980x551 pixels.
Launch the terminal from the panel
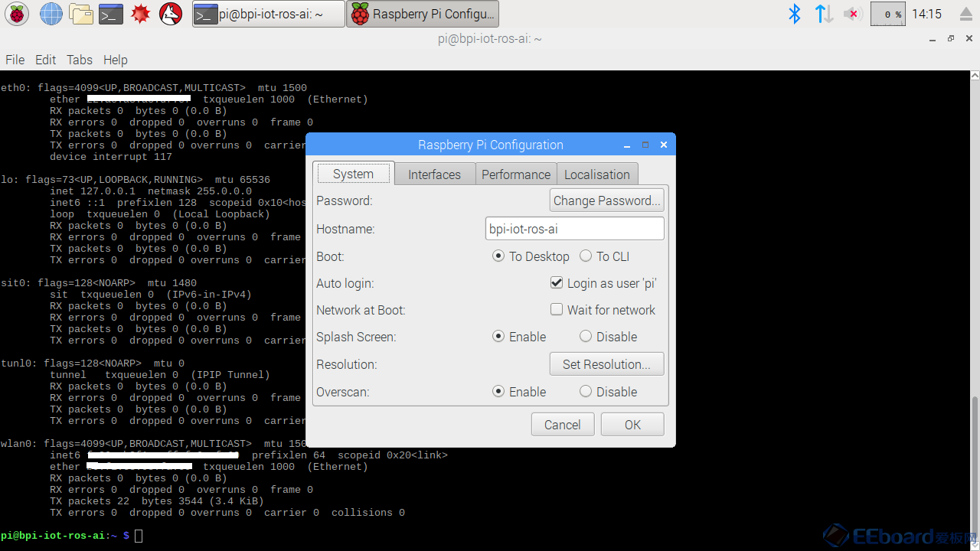[111, 14]
